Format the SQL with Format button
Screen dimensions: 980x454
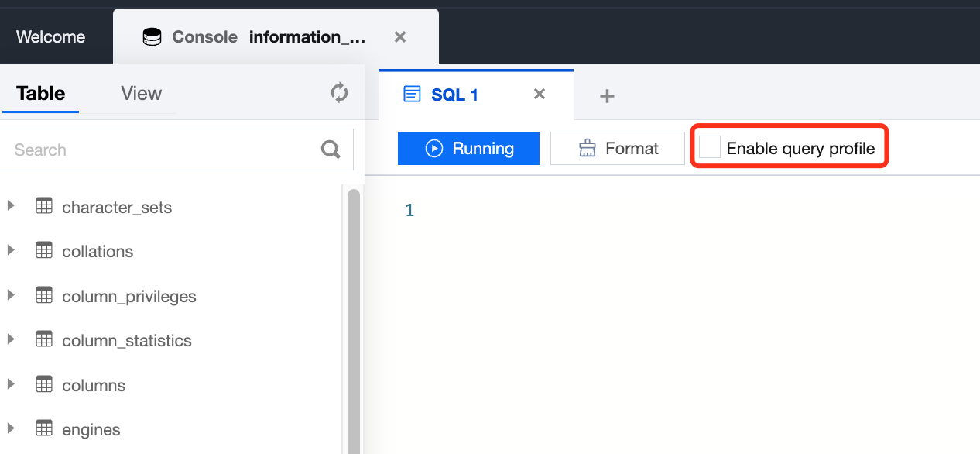(618, 148)
